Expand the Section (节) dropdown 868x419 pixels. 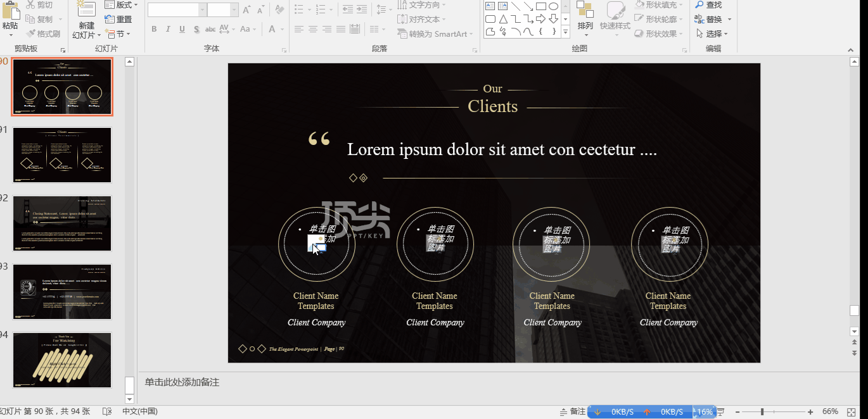tap(118, 34)
